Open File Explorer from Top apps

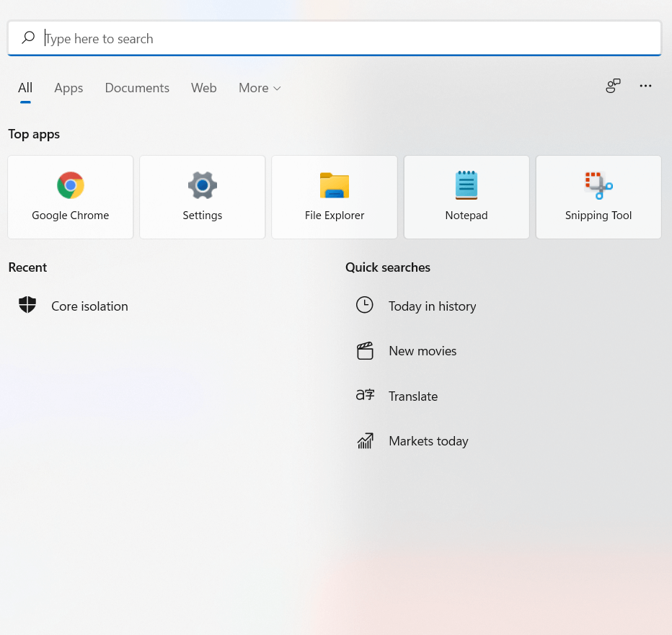[x=334, y=197]
